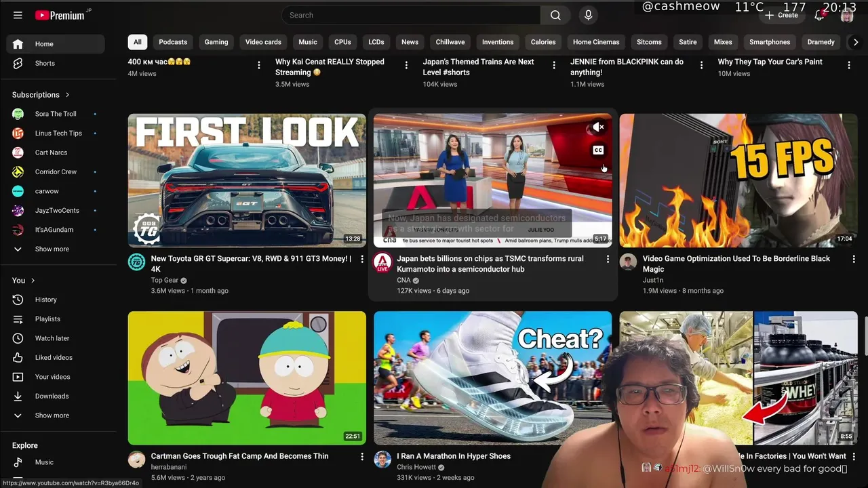Image resolution: width=868 pixels, height=488 pixels.
Task: Open Cartman Goes Trough Fat Camp title
Action: point(239,456)
